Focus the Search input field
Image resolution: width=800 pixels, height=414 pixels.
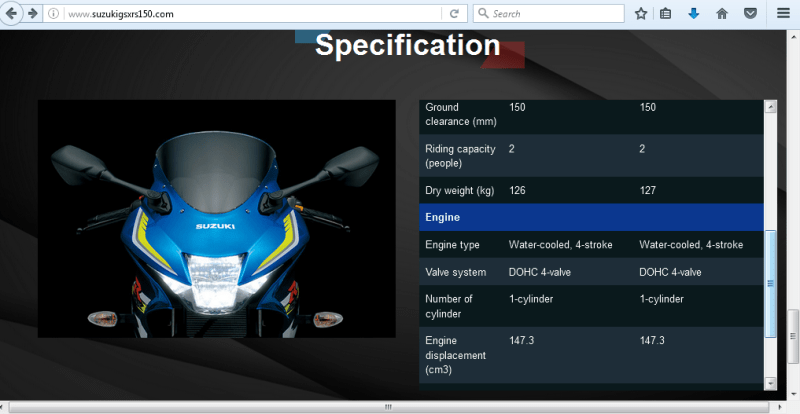pyautogui.click(x=560, y=14)
